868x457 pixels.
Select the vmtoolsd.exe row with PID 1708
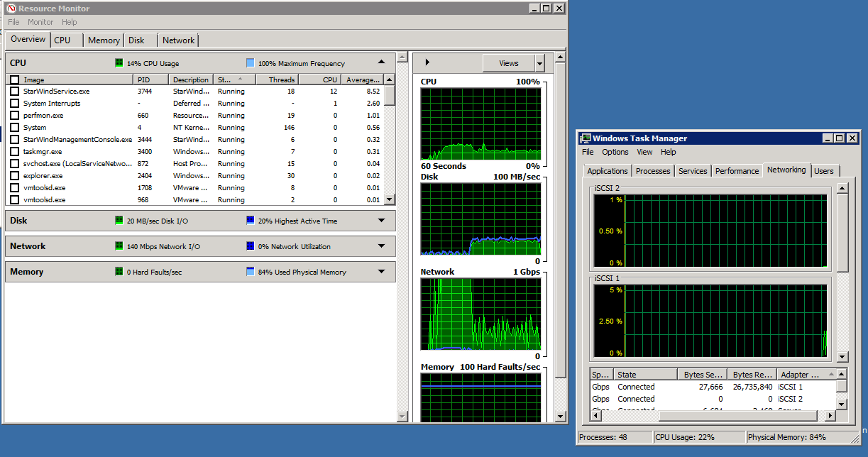[x=195, y=187]
